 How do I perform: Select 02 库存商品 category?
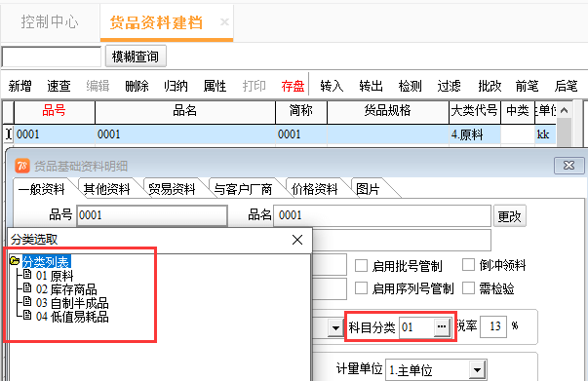point(66,289)
